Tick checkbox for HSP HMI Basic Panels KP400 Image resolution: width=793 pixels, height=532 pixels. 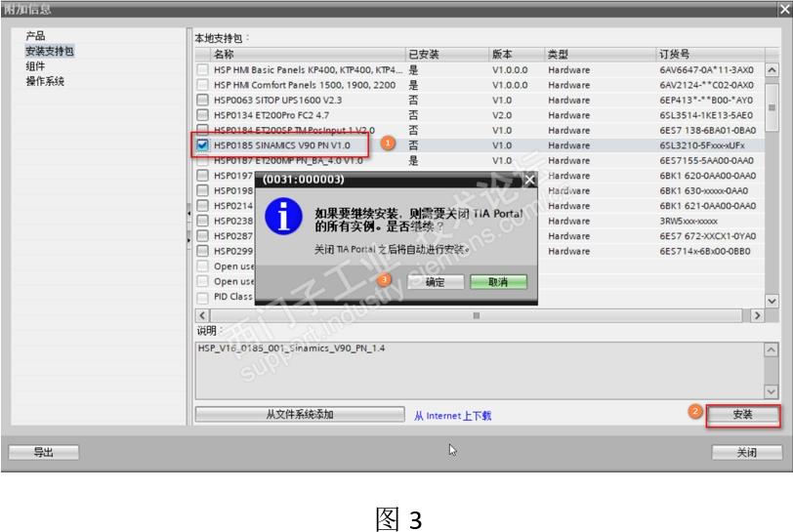click(x=203, y=69)
